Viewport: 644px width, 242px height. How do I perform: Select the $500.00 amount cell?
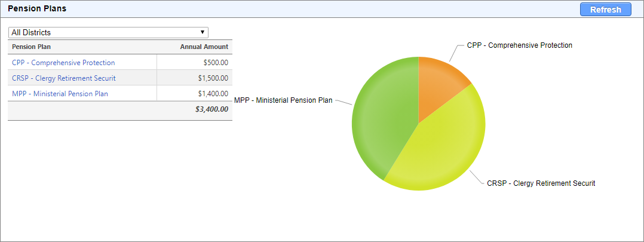(216, 62)
